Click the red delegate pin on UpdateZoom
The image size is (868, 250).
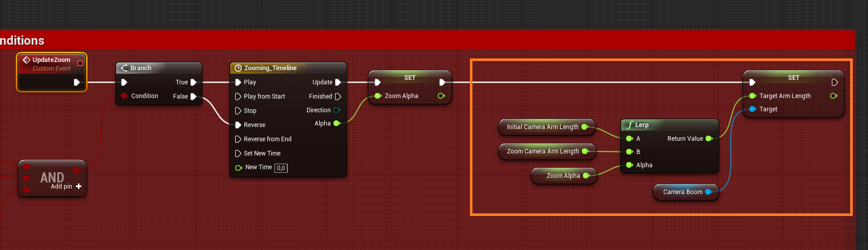80,64
